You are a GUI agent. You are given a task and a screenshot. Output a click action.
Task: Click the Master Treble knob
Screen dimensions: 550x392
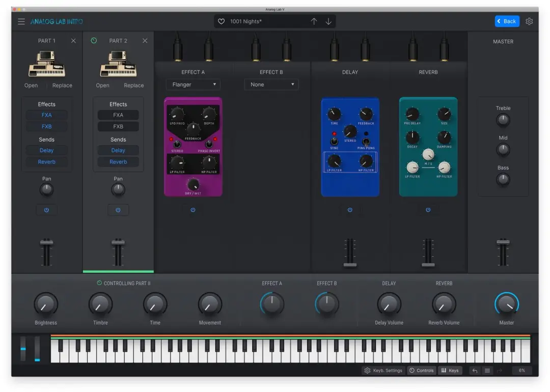click(503, 120)
